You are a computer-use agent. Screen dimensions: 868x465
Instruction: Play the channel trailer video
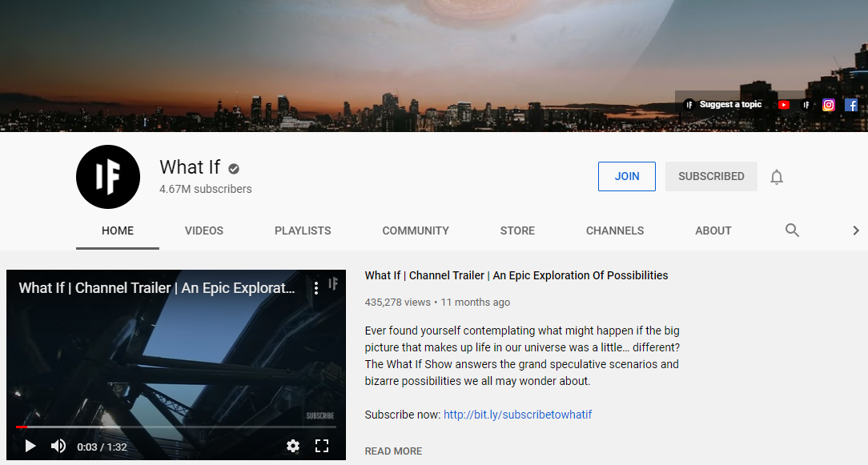tap(30, 446)
